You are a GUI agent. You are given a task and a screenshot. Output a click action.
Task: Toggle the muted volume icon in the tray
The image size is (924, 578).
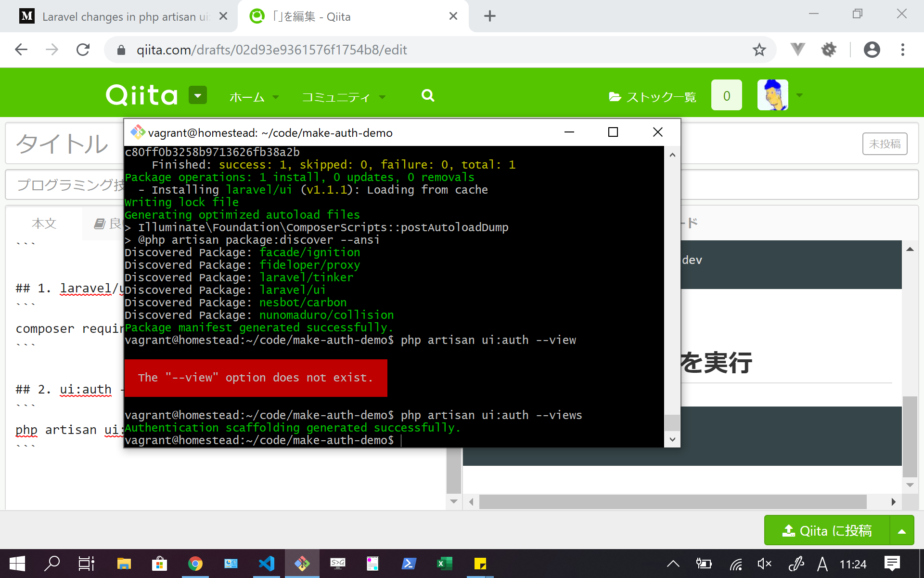click(x=764, y=564)
